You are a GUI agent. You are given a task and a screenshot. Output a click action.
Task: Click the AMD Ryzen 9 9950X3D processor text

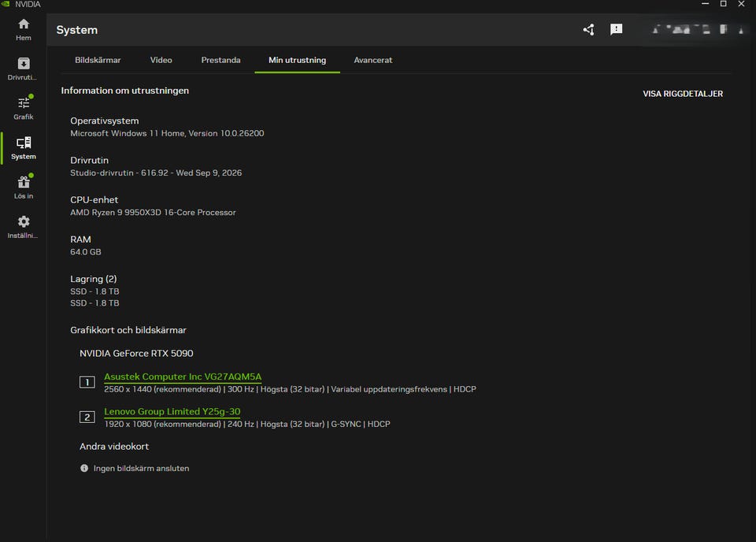[154, 213]
